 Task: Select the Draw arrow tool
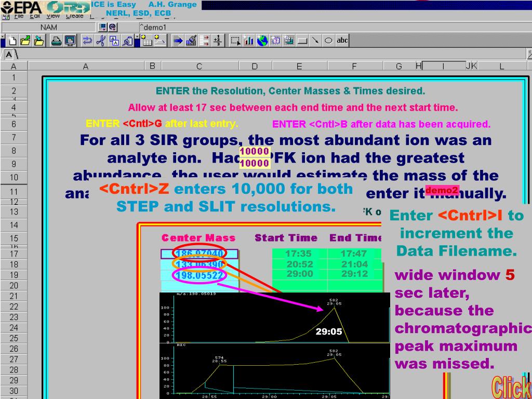coord(315,41)
